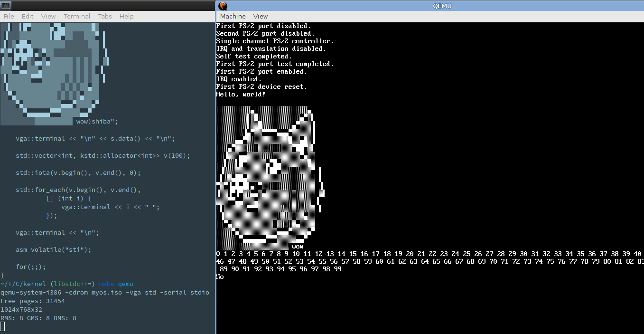644x334 pixels.
Task: Click 'First PS/2 port test completed.' line
Action: point(275,64)
